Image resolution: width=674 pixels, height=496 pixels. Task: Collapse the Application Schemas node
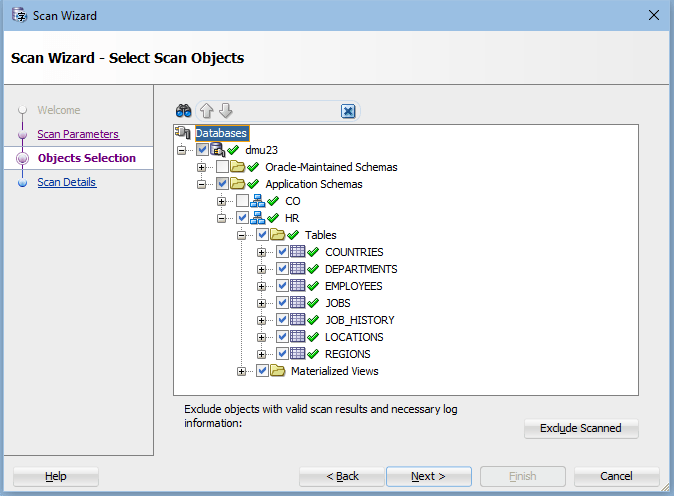click(x=202, y=184)
